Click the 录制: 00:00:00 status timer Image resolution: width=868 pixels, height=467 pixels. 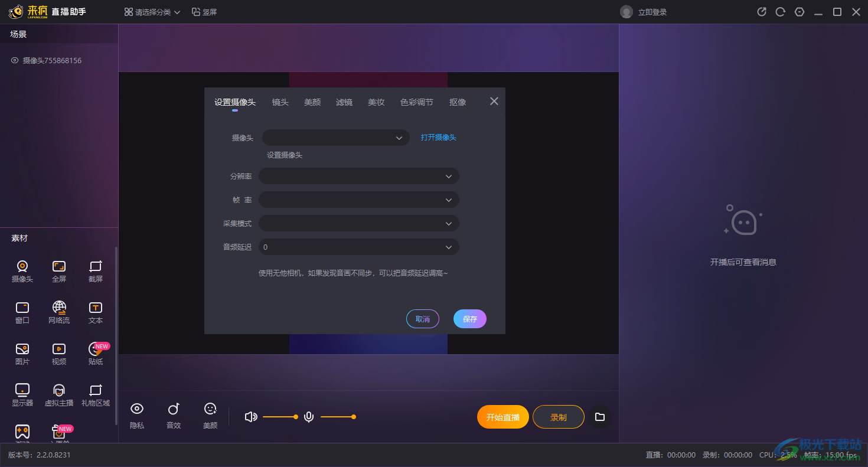pyautogui.click(x=727, y=455)
